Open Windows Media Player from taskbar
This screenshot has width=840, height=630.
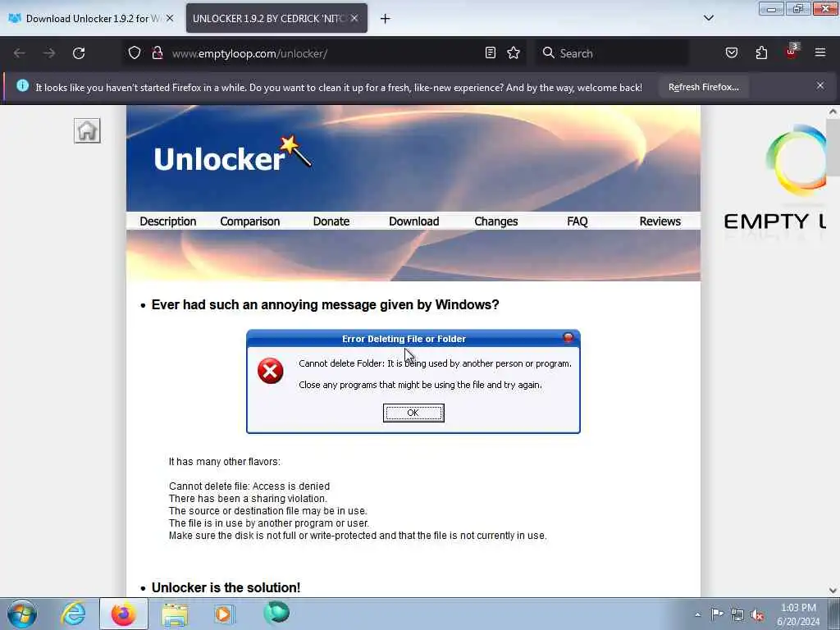click(x=224, y=614)
